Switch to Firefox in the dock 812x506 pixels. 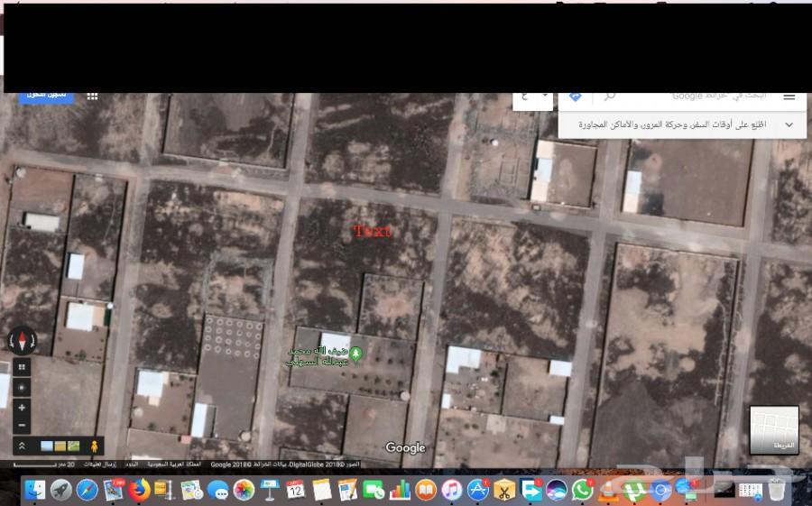coord(139,490)
